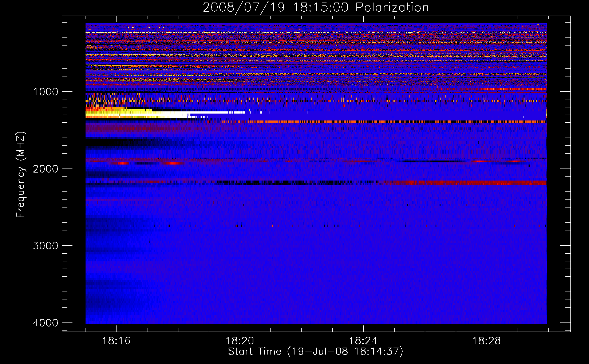Click the 3000 frequency tick label
Screen dimensions: 589x364
point(46,246)
